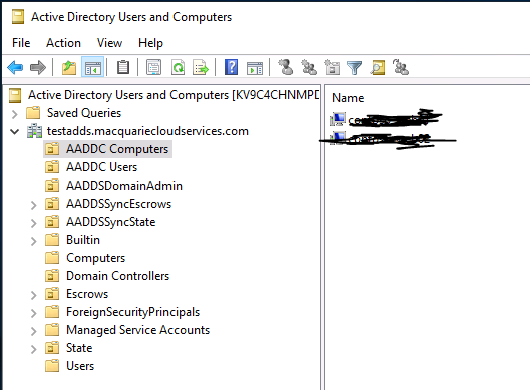
Task: Open the Help menu
Action: point(150,43)
